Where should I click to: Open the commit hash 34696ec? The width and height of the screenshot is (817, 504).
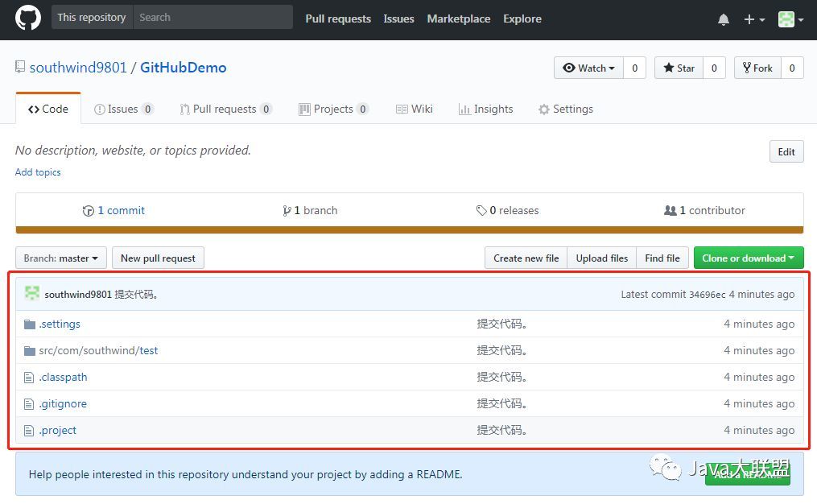click(x=707, y=295)
